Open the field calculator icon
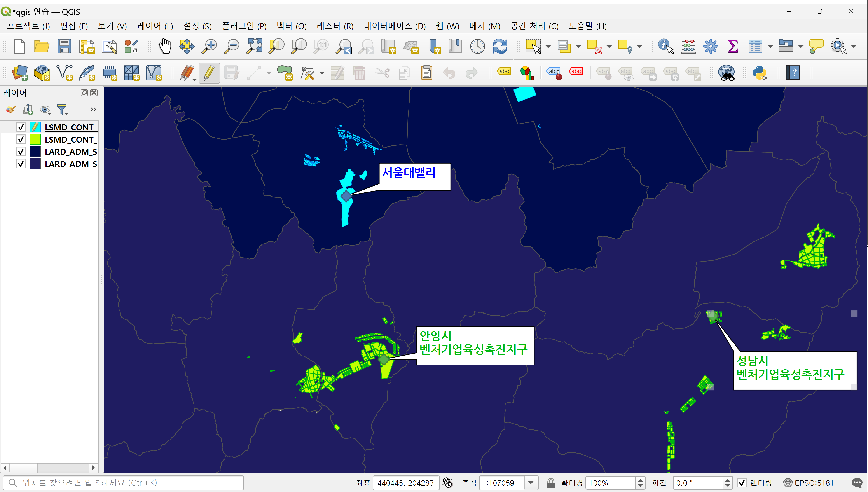868x492 pixels. (x=688, y=46)
